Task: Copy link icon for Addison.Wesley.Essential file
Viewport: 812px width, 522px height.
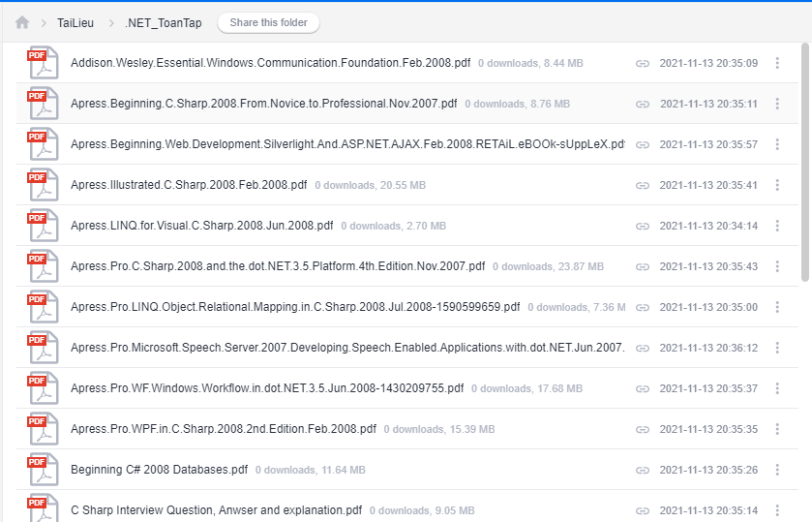Action: click(x=643, y=63)
